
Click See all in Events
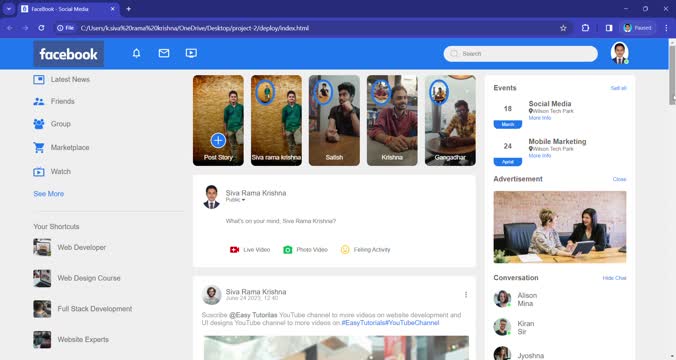[618, 88]
